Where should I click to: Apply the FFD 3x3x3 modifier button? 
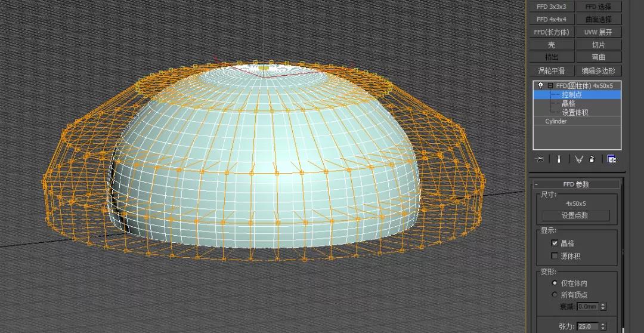click(551, 7)
